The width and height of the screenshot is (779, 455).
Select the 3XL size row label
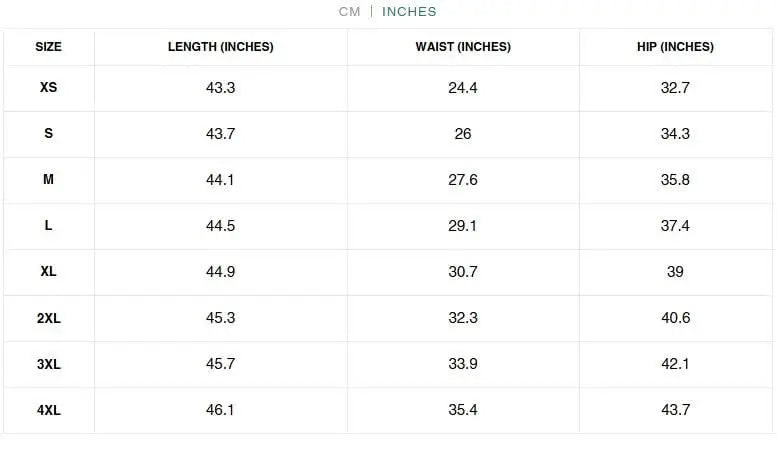point(48,364)
